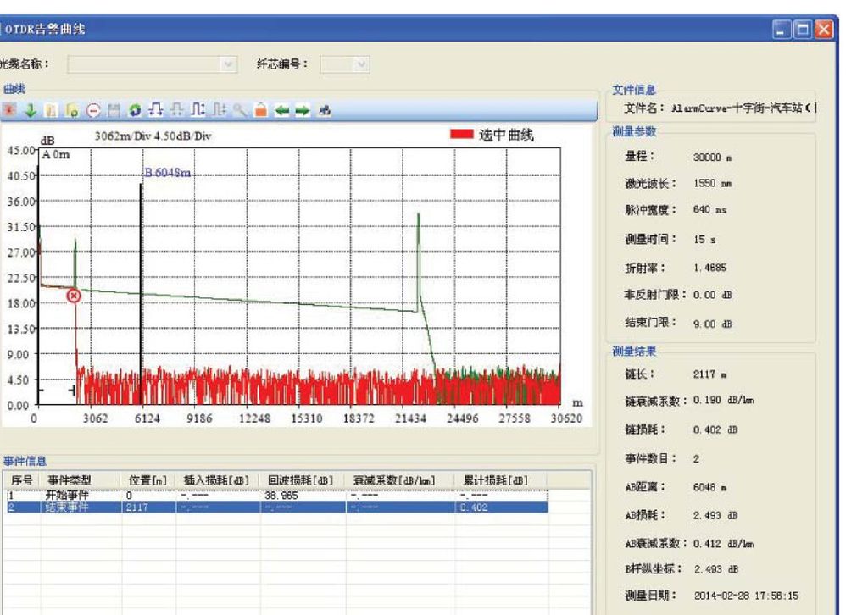
Task: Click the measurement date 2014-02-28 17:58:15
Action: [746, 596]
